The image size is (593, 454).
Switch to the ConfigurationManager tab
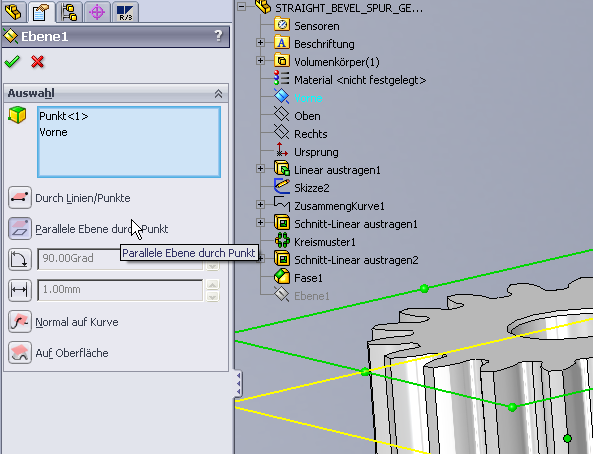pos(69,11)
